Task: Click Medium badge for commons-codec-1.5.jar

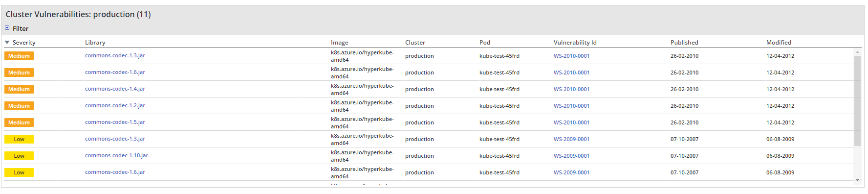Action: pyautogui.click(x=19, y=122)
